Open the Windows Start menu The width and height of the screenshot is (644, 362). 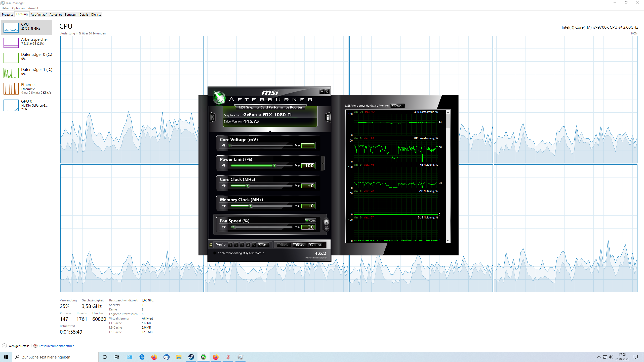(6, 357)
